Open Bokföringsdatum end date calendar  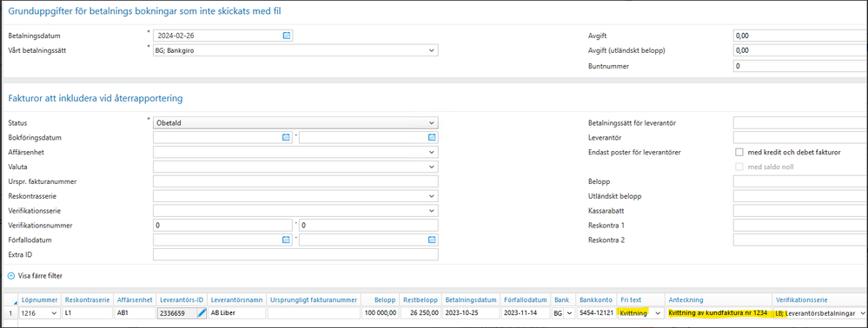click(432, 137)
